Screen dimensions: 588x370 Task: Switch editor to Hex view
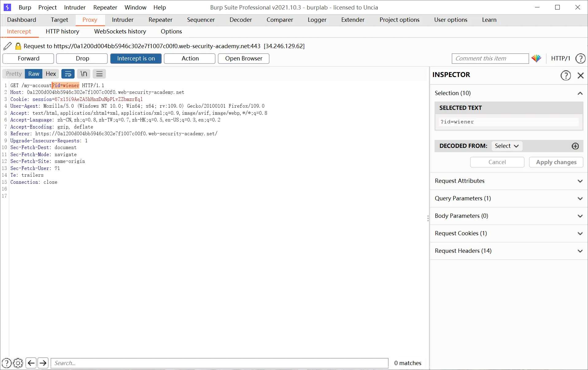[x=51, y=74]
